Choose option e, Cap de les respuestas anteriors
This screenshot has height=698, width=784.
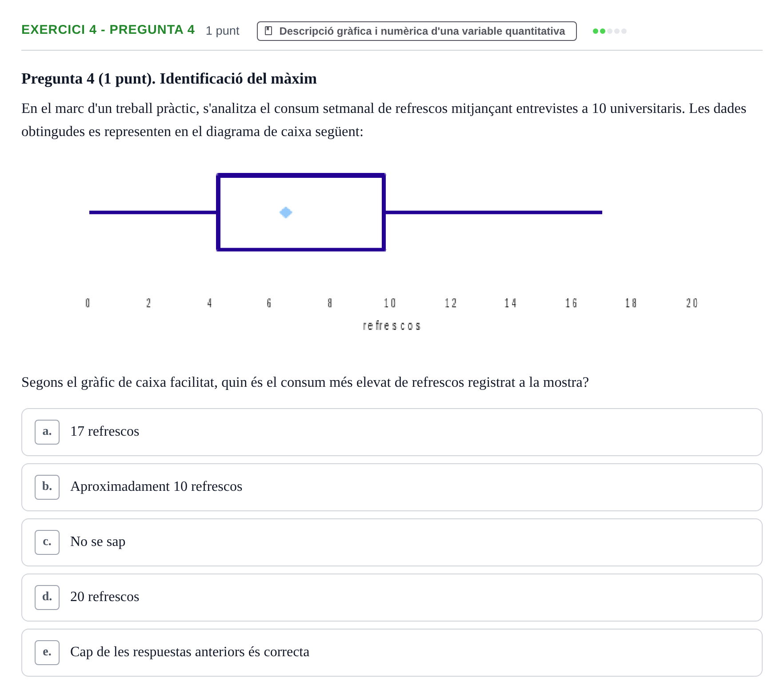(x=392, y=653)
